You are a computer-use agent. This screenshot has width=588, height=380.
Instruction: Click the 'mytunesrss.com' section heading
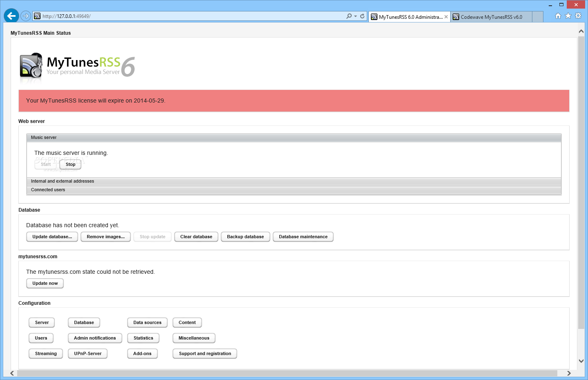(x=38, y=257)
